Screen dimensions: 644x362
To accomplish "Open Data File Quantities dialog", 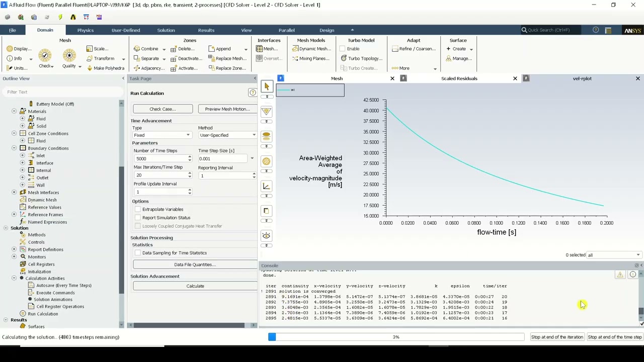I will coord(195,264).
